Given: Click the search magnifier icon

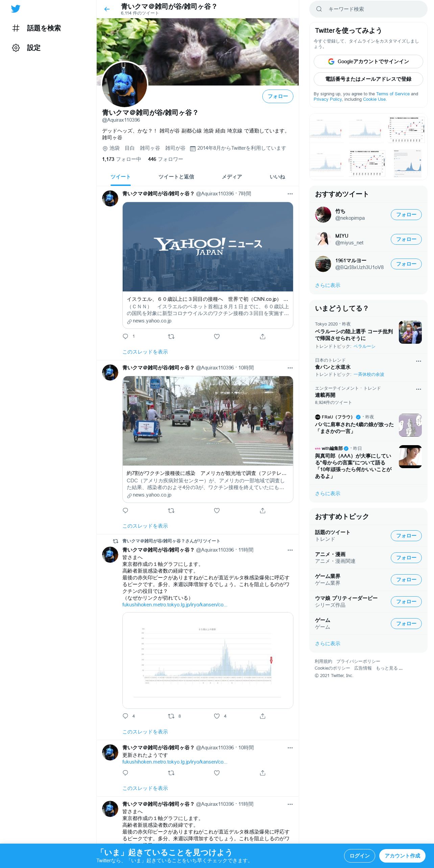Looking at the screenshot, I should coord(319,9).
